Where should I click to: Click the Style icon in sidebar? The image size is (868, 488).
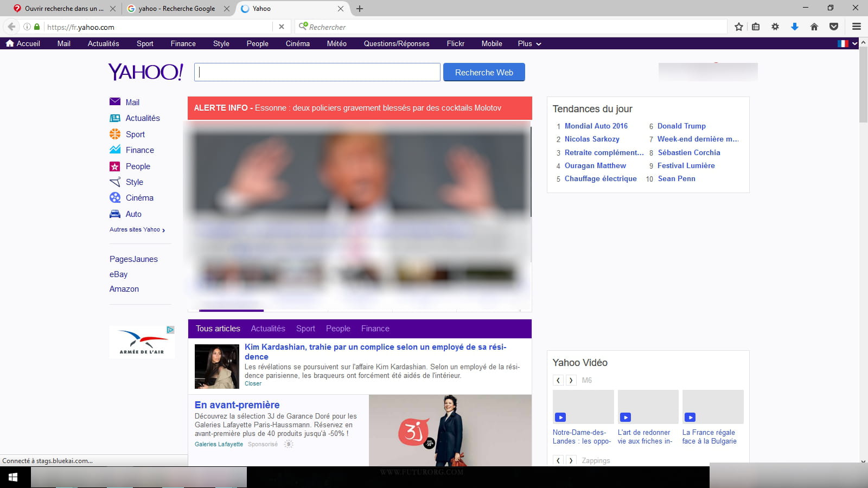(x=115, y=182)
